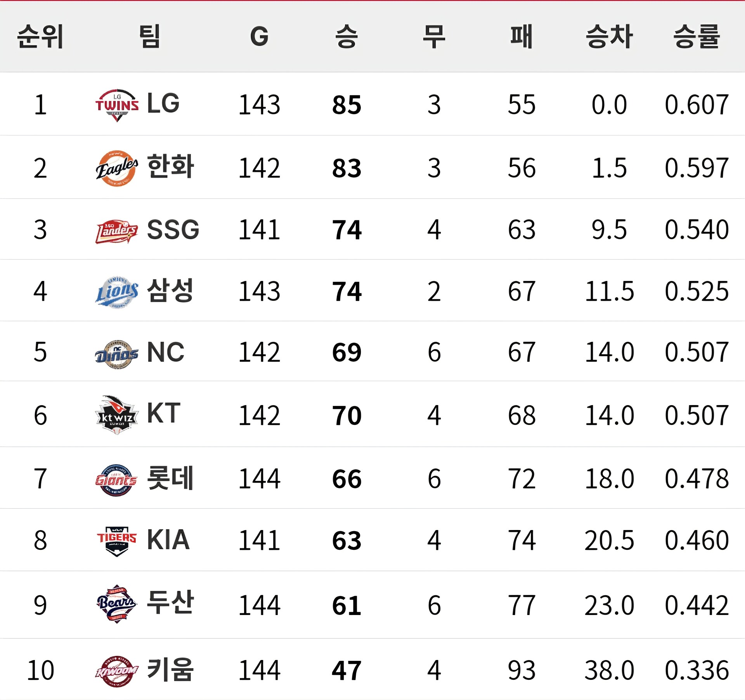745x700 pixels.
Task: Sort by the 승률 column header
Action: [696, 37]
